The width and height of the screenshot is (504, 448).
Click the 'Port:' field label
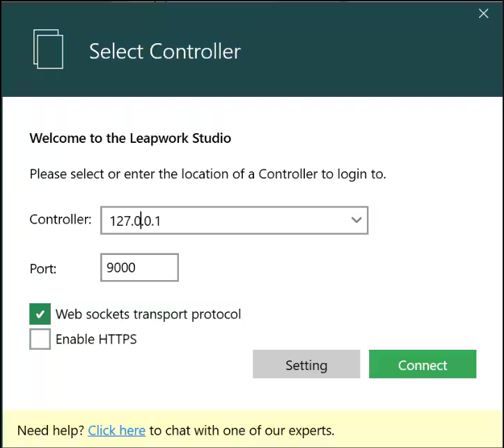coord(43,268)
